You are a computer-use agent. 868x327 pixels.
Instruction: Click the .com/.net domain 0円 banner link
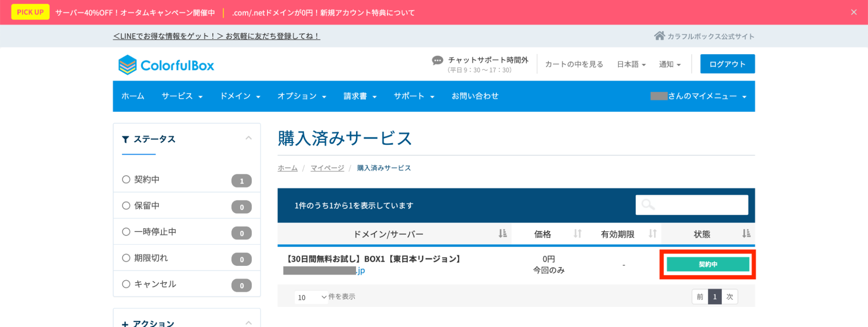click(x=323, y=13)
